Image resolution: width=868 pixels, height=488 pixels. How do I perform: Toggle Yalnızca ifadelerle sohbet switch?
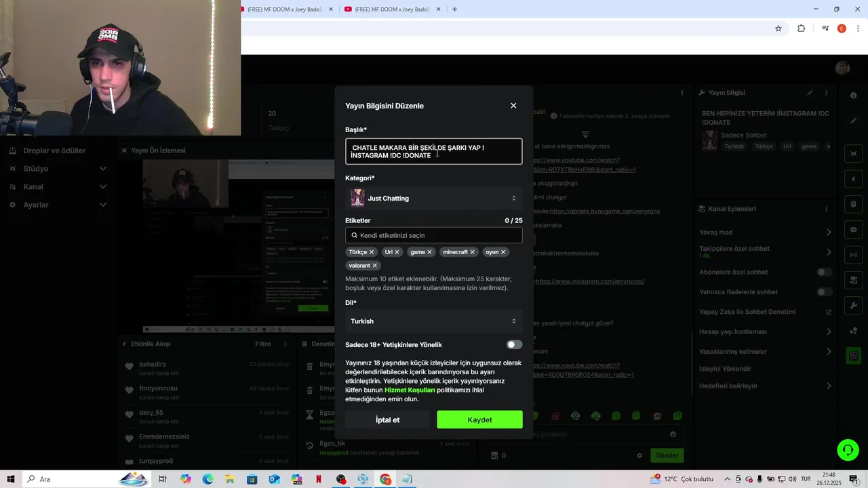point(824,292)
